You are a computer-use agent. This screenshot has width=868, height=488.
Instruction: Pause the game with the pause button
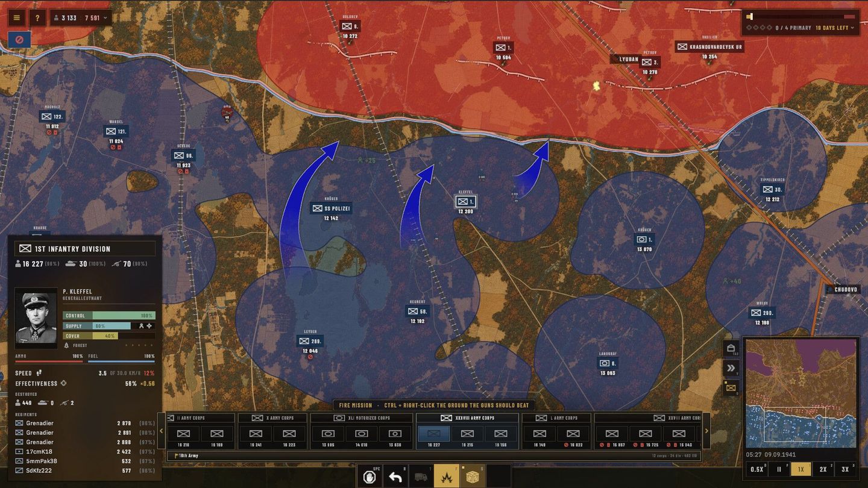pyautogui.click(x=779, y=469)
